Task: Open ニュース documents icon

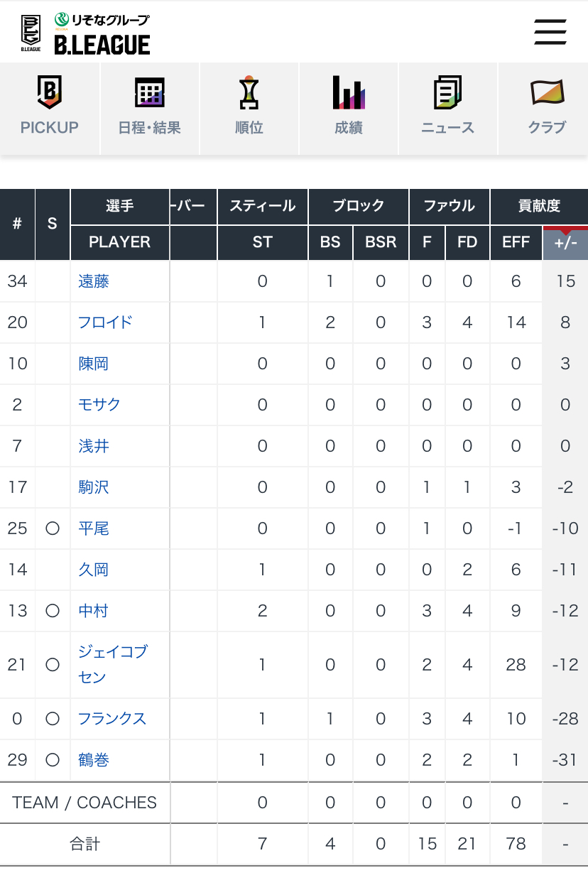Action: pos(448,92)
